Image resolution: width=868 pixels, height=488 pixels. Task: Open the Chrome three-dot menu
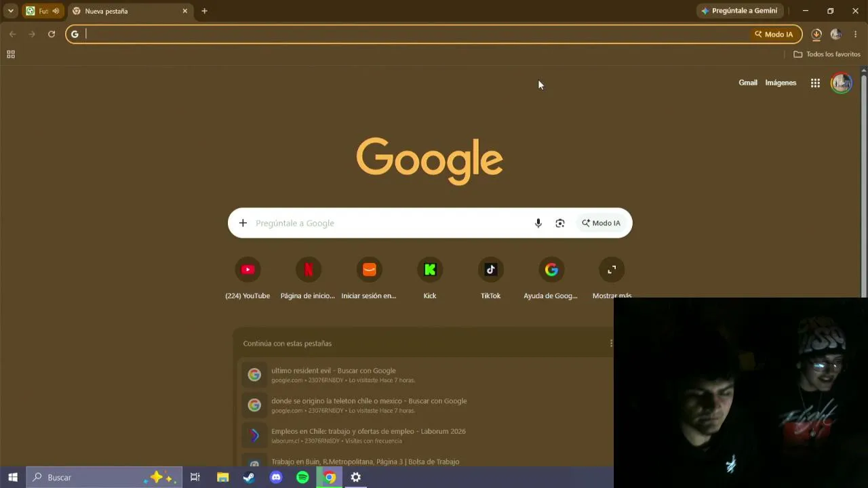(856, 34)
